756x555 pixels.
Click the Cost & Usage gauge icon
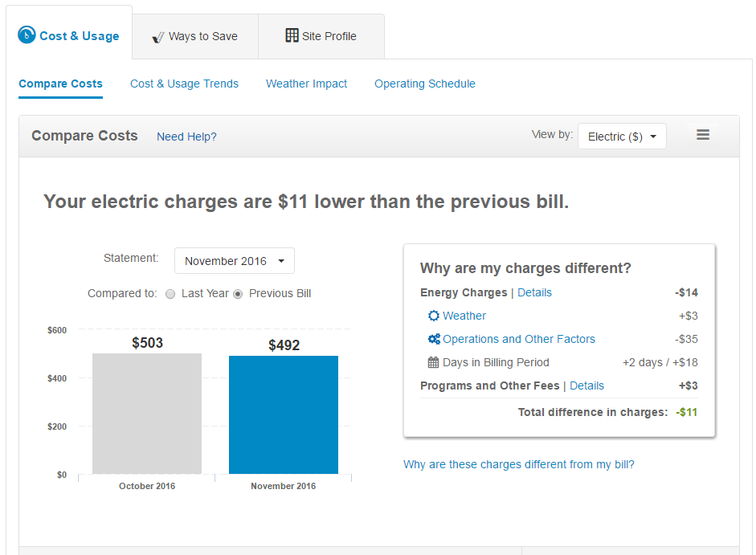point(27,35)
